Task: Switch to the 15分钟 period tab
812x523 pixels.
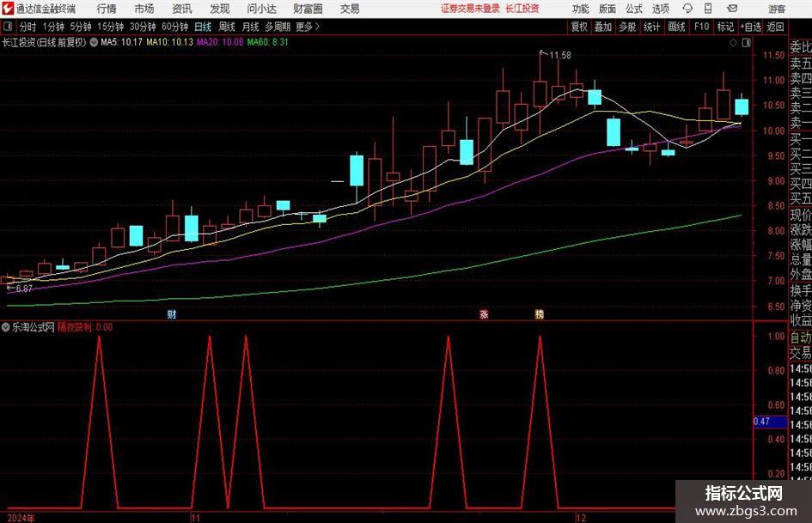Action: 111,27
